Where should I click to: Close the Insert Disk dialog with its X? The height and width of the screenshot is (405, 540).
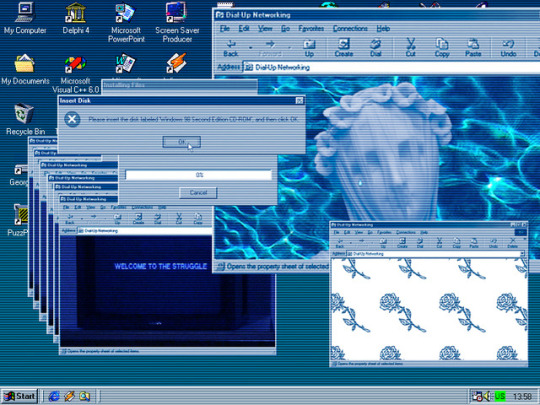pyautogui.click(x=299, y=101)
